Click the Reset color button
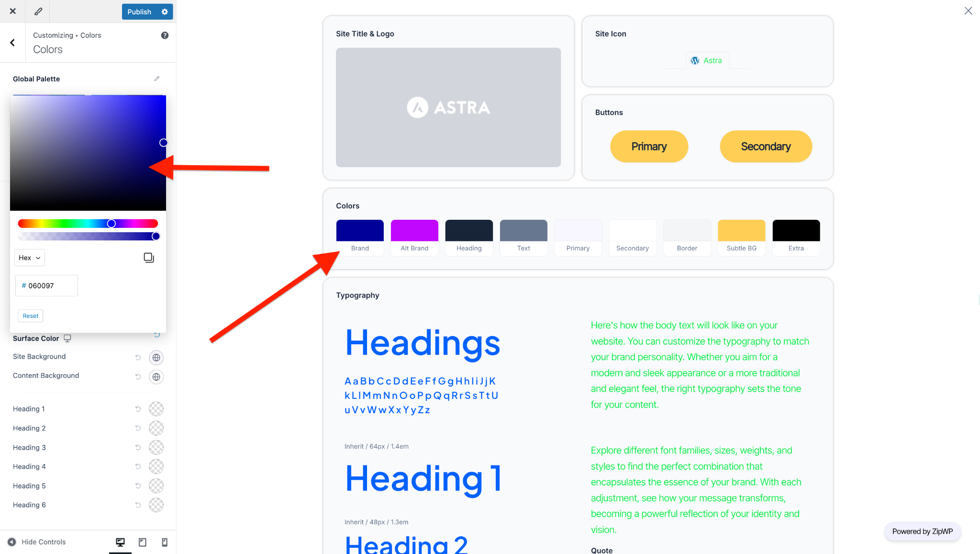This screenshot has height=554, width=980. pos(31,316)
